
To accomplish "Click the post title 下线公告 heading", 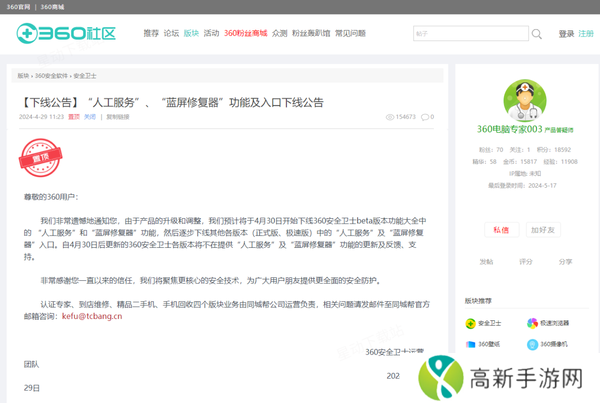I will point(172,103).
